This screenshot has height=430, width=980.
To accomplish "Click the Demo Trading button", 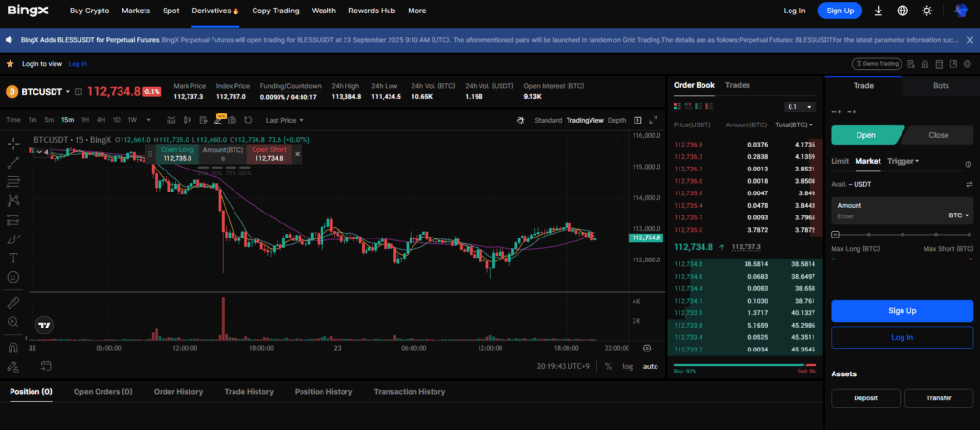I will (x=877, y=64).
